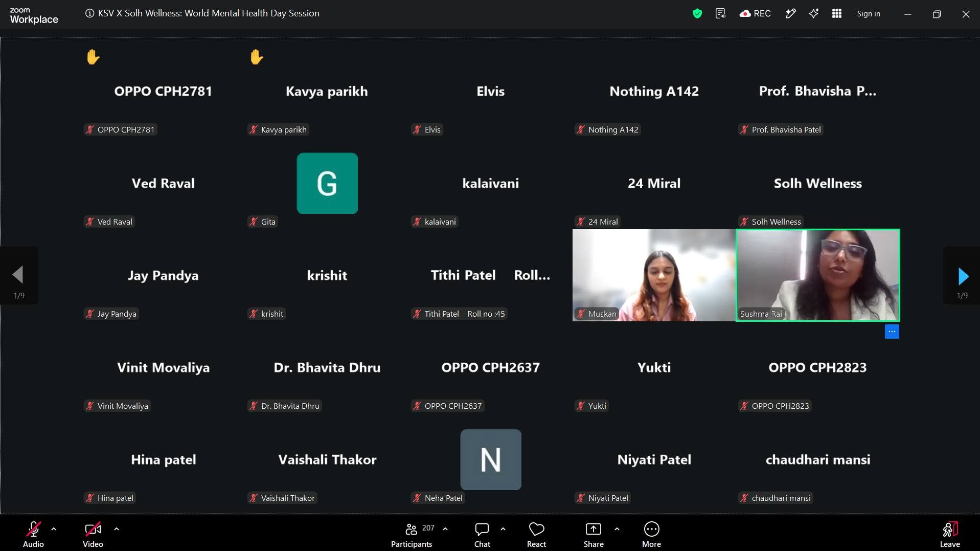Leave the meeting
This screenshot has width=980, height=551.
coord(950,534)
